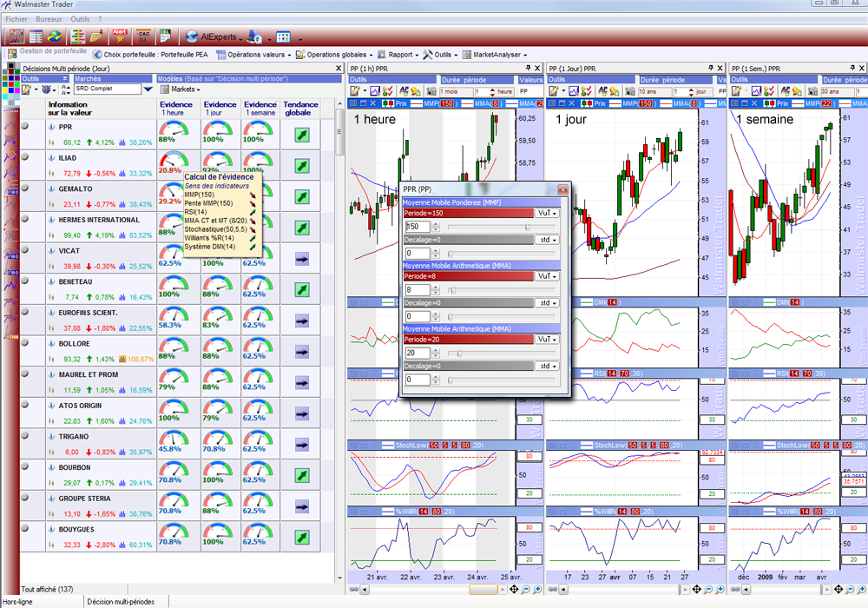Image resolution: width=868 pixels, height=608 pixels.
Task: Click the edit notepad icon in PP (1 Sem.) panel
Action: click(x=736, y=91)
